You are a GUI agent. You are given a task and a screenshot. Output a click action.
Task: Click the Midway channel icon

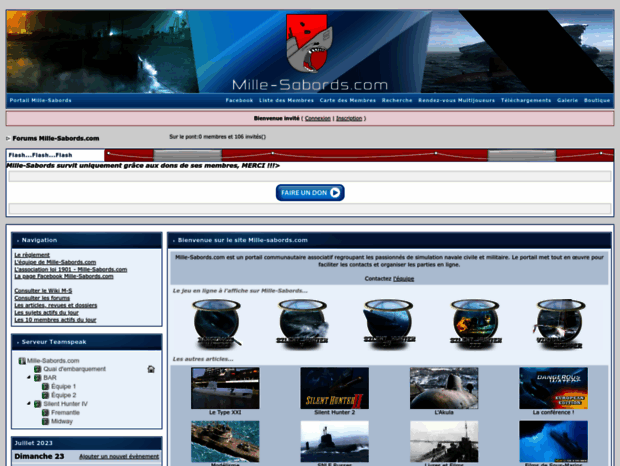pos(45,421)
